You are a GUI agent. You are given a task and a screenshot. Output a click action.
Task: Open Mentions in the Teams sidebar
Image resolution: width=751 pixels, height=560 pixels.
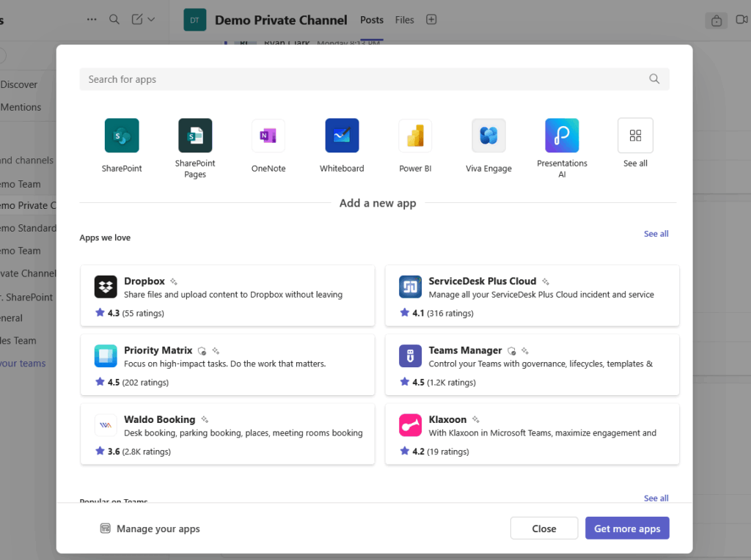click(21, 107)
